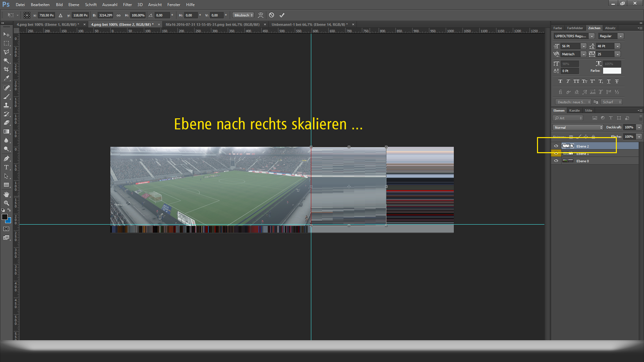This screenshot has width=644, height=362.
Task: Open the Metrisch kerning dropdown
Action: (x=584, y=54)
